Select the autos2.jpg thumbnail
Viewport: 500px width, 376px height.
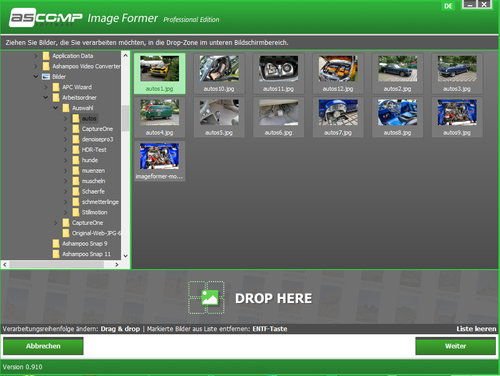[x=397, y=74]
